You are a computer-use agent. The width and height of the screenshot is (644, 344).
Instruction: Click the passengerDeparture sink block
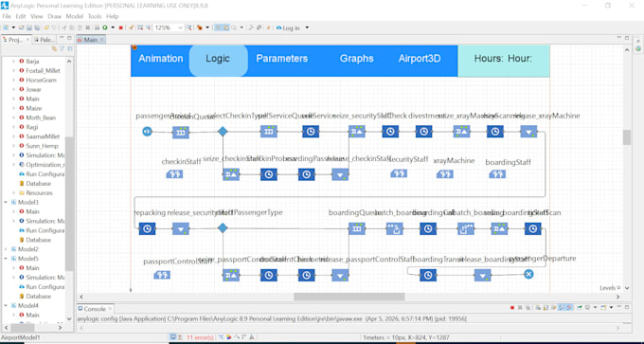(x=528, y=274)
